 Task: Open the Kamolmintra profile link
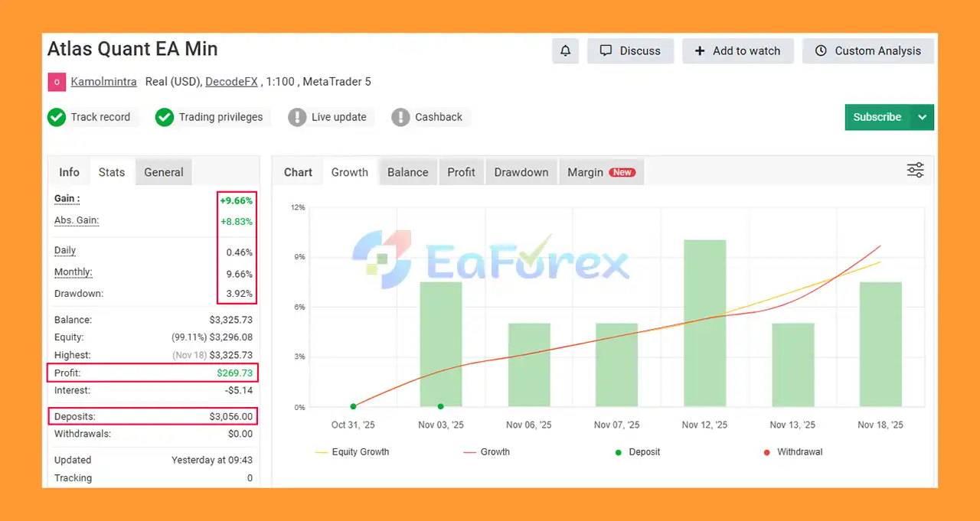[x=103, y=81]
